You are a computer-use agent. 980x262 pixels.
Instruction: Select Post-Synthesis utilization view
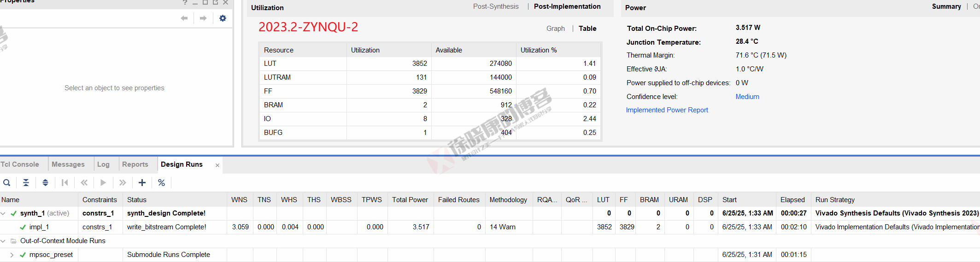[496, 6]
